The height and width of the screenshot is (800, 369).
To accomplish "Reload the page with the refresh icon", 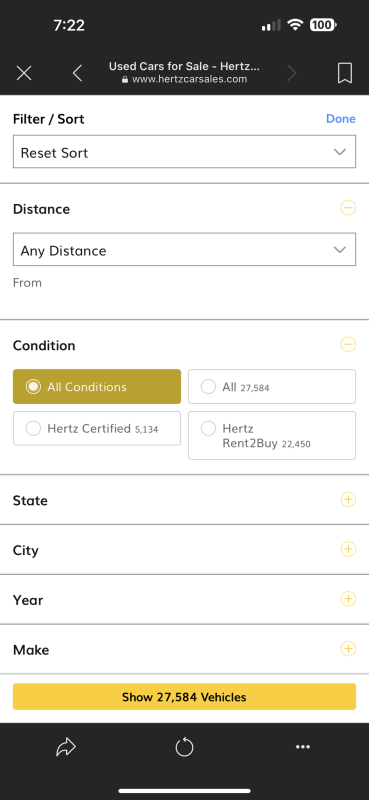I will coord(184,747).
